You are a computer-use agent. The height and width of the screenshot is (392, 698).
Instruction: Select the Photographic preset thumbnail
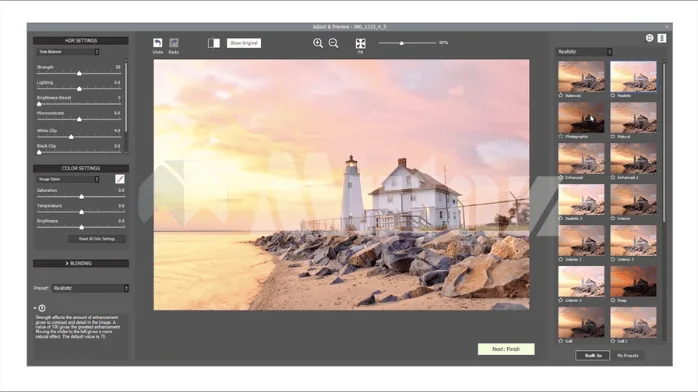(x=581, y=117)
